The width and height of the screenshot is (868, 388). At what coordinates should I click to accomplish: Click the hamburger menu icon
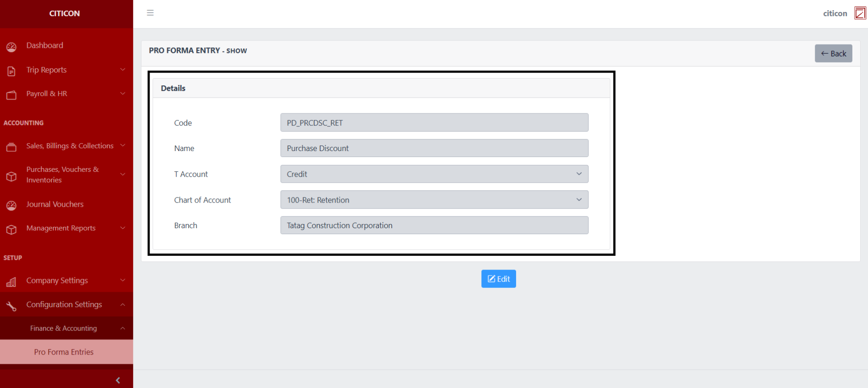[150, 13]
